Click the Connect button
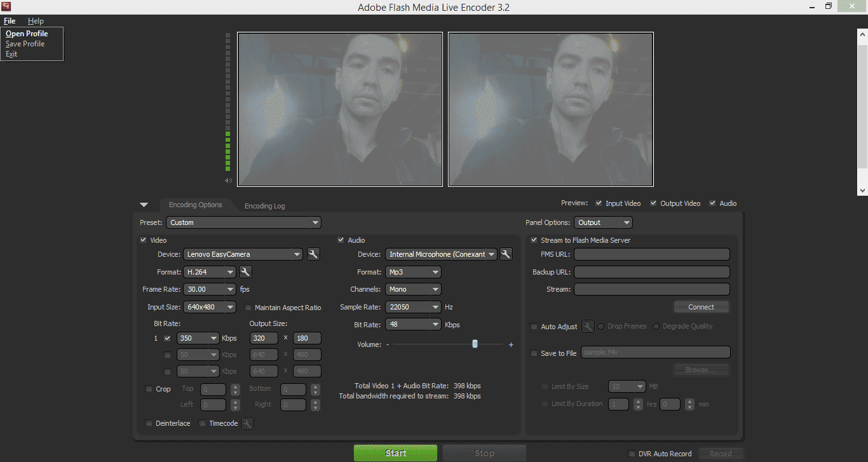 pos(702,307)
